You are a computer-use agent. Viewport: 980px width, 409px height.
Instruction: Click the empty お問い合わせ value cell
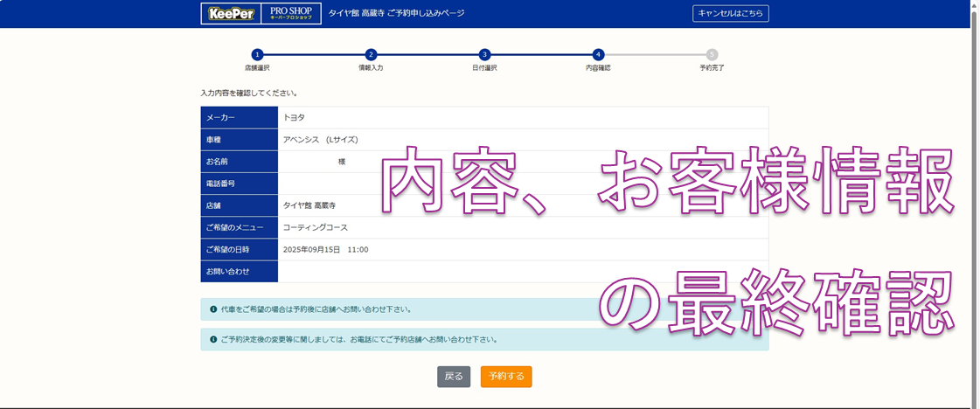tap(523, 272)
